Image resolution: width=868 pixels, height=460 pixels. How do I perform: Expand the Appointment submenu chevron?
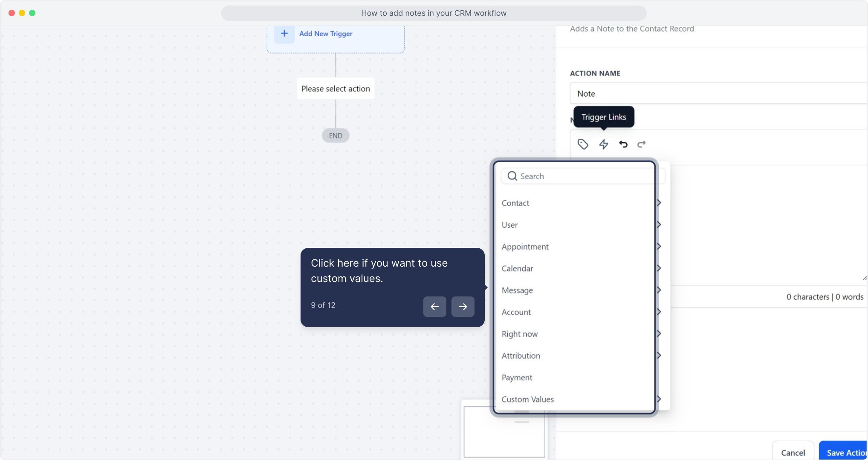tap(659, 247)
